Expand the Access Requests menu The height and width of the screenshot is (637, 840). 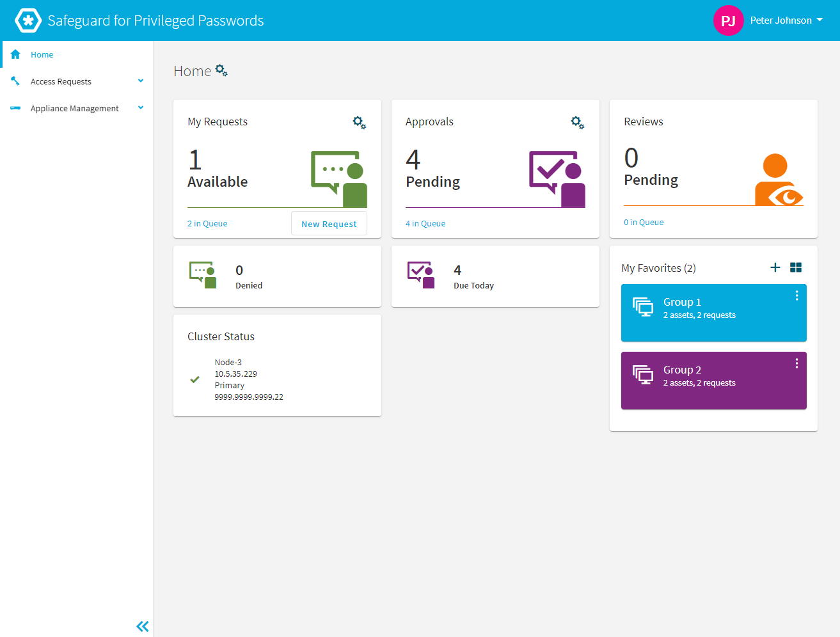coord(140,81)
